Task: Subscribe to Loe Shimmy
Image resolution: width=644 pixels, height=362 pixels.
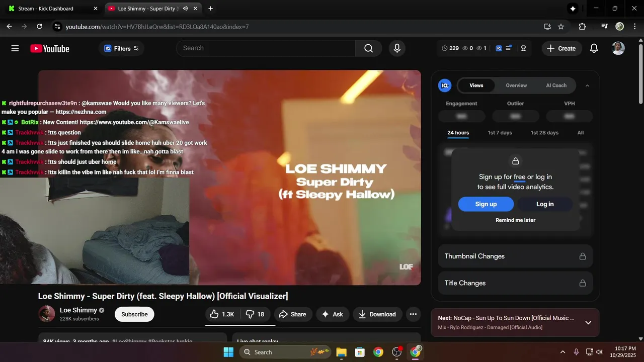Action: click(134, 314)
